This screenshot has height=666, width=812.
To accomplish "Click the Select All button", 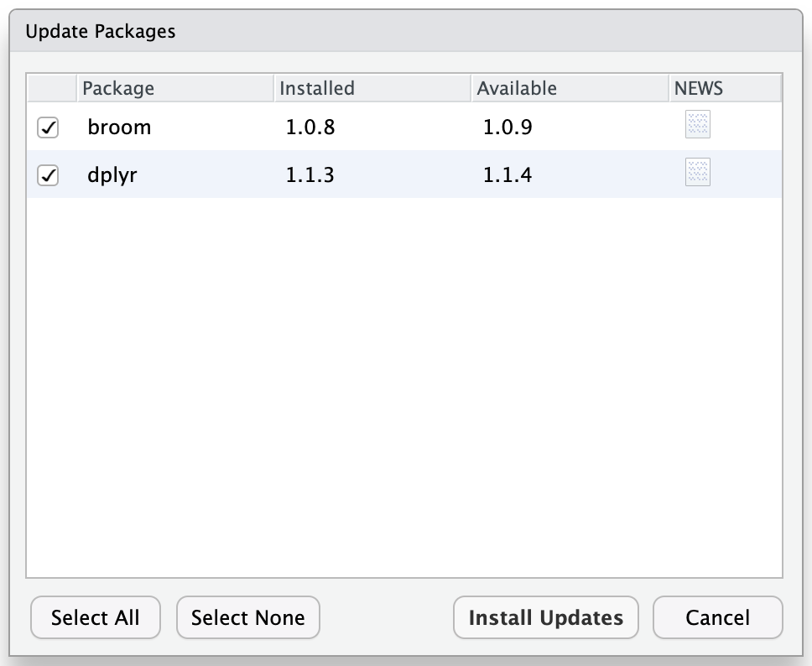I will tap(96, 617).
